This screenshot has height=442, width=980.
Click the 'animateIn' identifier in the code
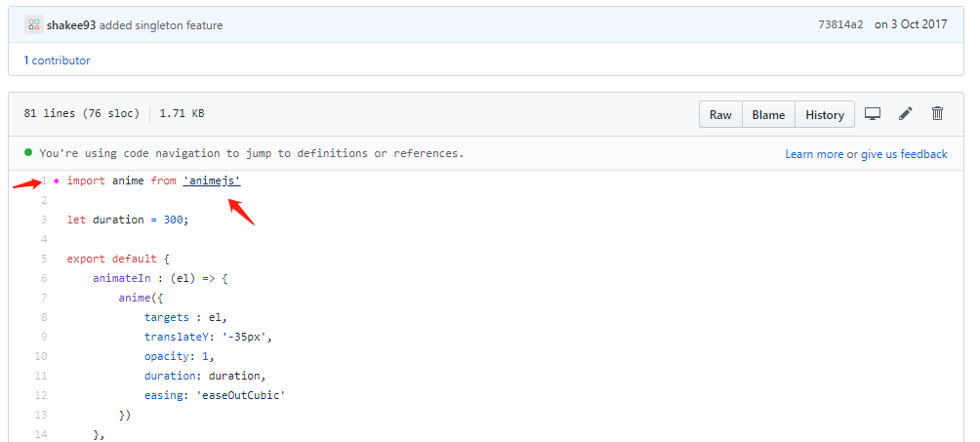coord(118,278)
